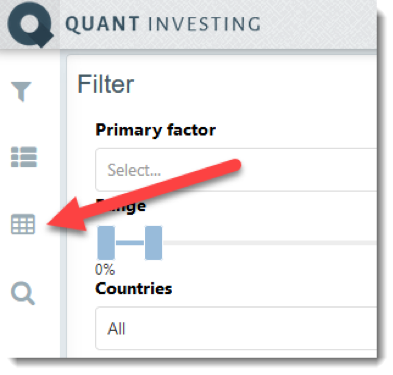Click the empty grey Range slider track
393x375 pixels.
point(270,243)
